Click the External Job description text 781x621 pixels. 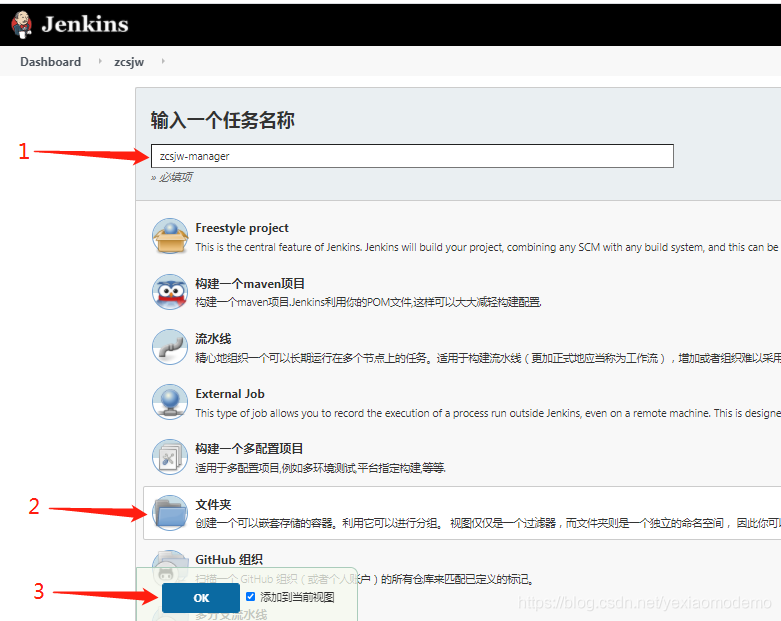(488, 413)
